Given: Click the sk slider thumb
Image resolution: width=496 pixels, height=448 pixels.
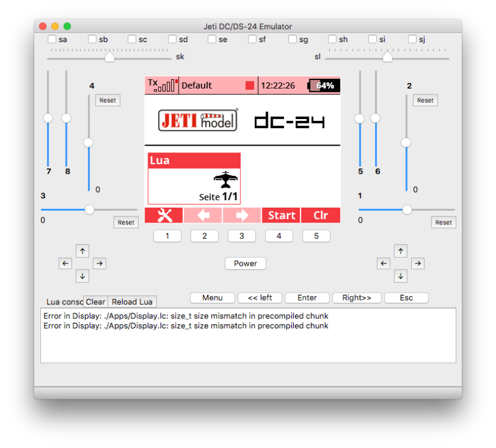Looking at the screenshot, I should point(110,57).
